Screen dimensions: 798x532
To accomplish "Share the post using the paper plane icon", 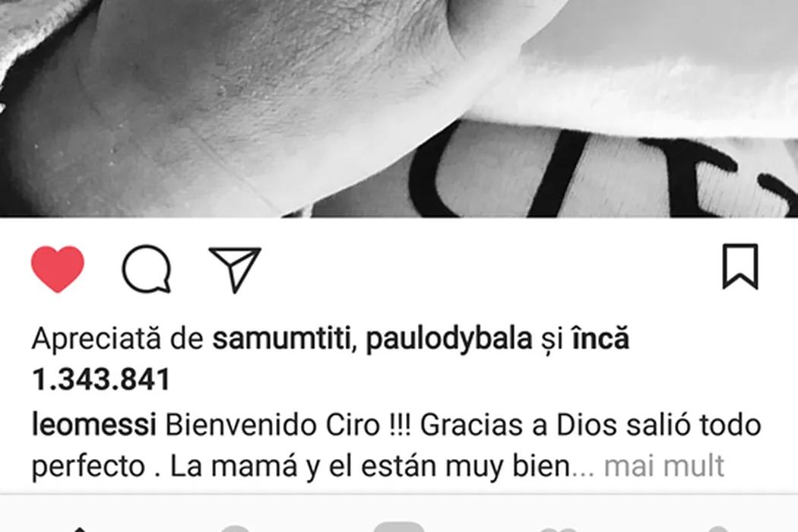I will coord(235,269).
